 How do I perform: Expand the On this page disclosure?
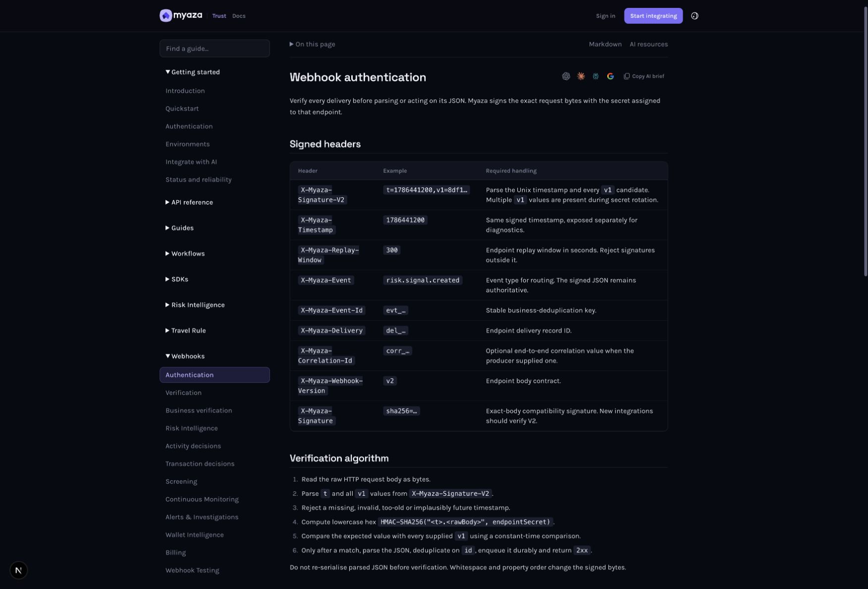click(313, 44)
